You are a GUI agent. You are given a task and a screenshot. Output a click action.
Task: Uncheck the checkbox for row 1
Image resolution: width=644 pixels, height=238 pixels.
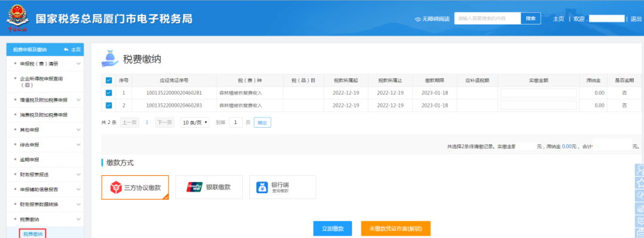109,93
